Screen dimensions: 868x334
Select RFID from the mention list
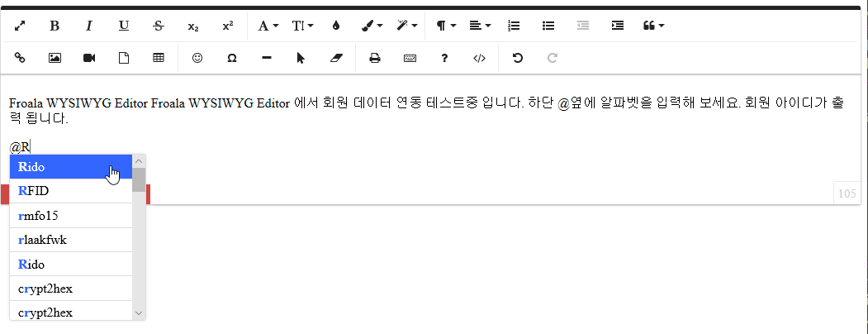point(71,191)
